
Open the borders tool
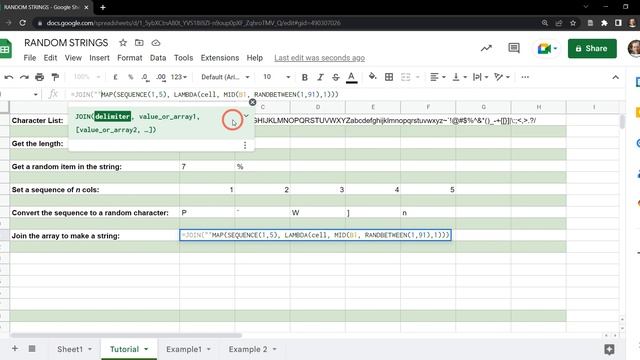(389, 77)
